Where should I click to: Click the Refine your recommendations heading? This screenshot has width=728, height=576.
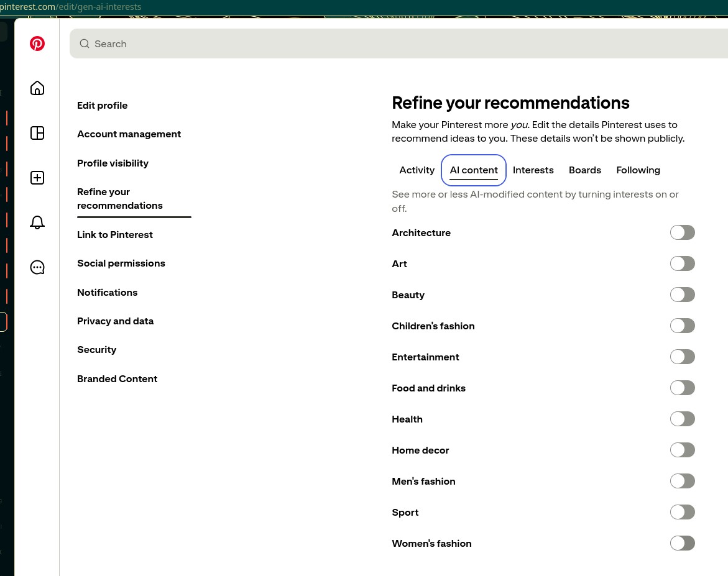pos(510,103)
